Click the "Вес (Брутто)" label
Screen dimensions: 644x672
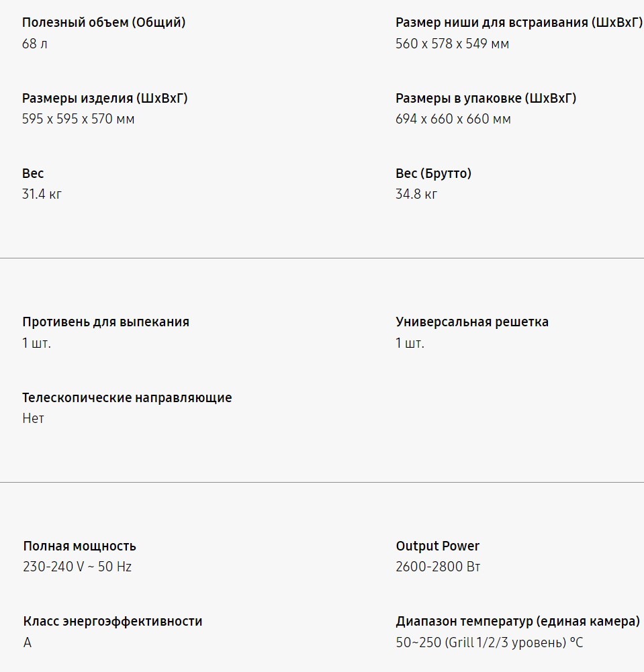pyautogui.click(x=433, y=173)
